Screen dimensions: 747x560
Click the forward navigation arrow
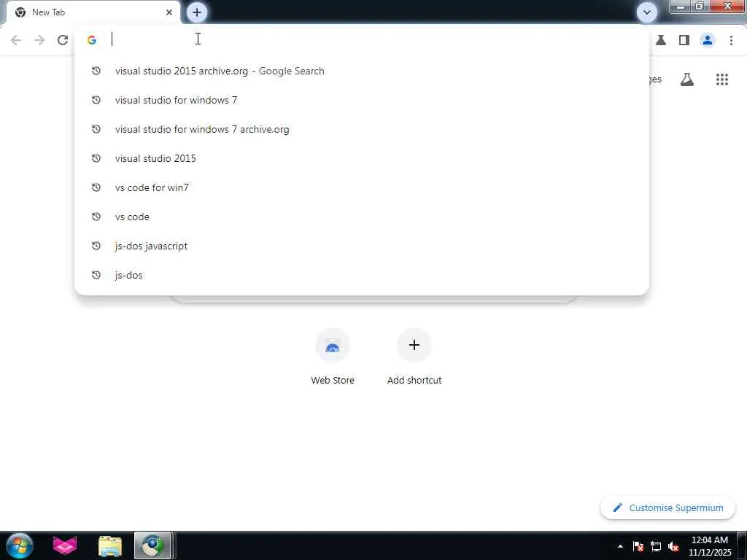click(39, 40)
